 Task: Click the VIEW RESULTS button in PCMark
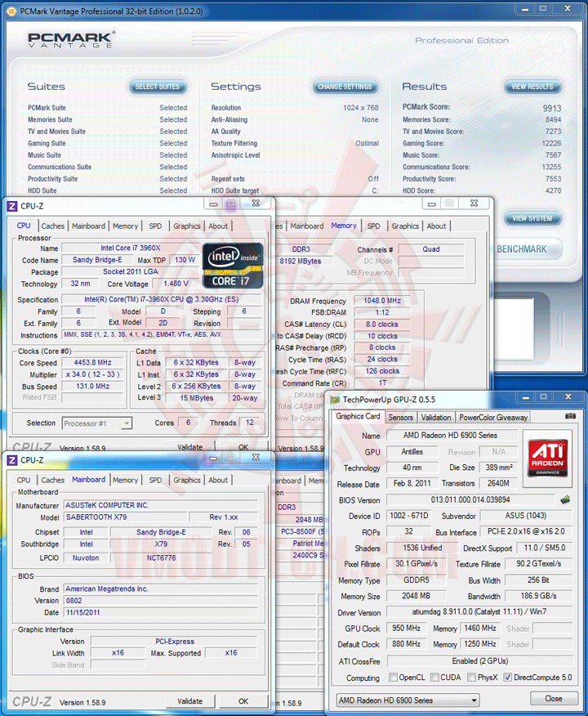532,87
